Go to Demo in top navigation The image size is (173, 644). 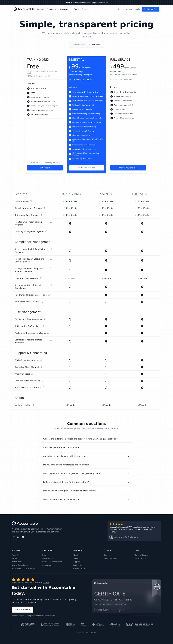pyautogui.click(x=77, y=9)
